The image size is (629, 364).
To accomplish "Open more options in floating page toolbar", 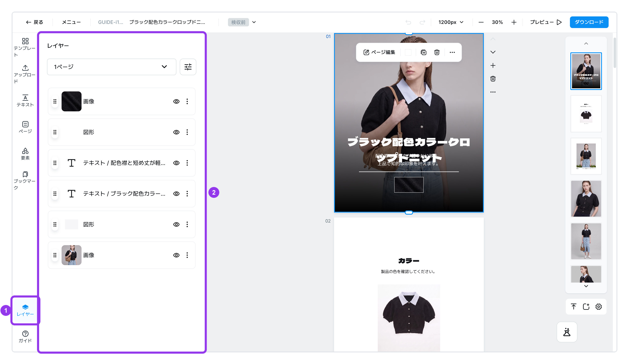I will (x=452, y=52).
